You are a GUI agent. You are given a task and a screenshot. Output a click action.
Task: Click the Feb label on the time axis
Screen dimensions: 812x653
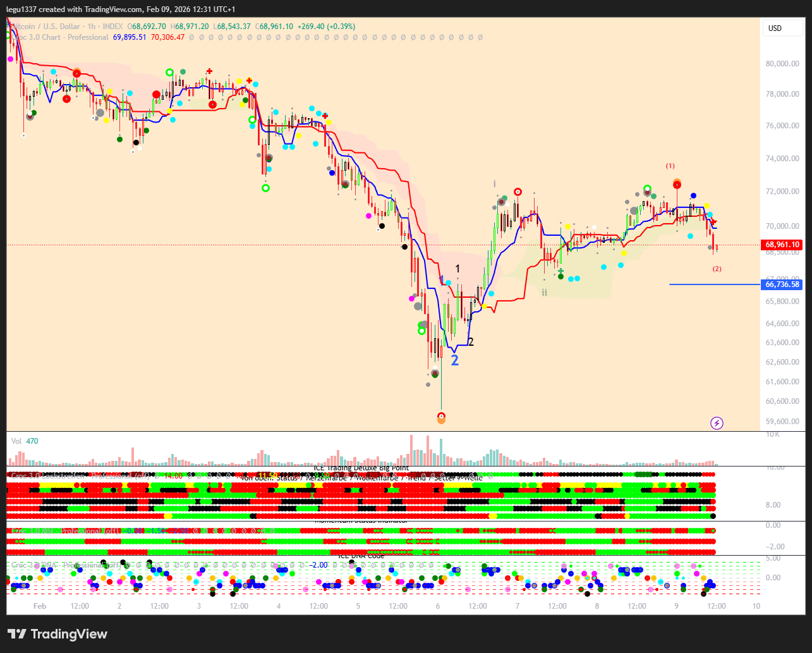[40, 606]
